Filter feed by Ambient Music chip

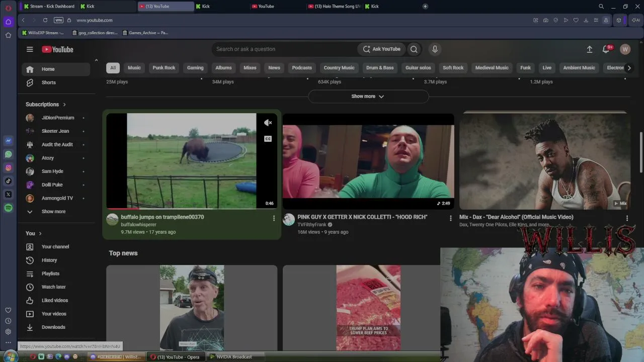pos(579,68)
